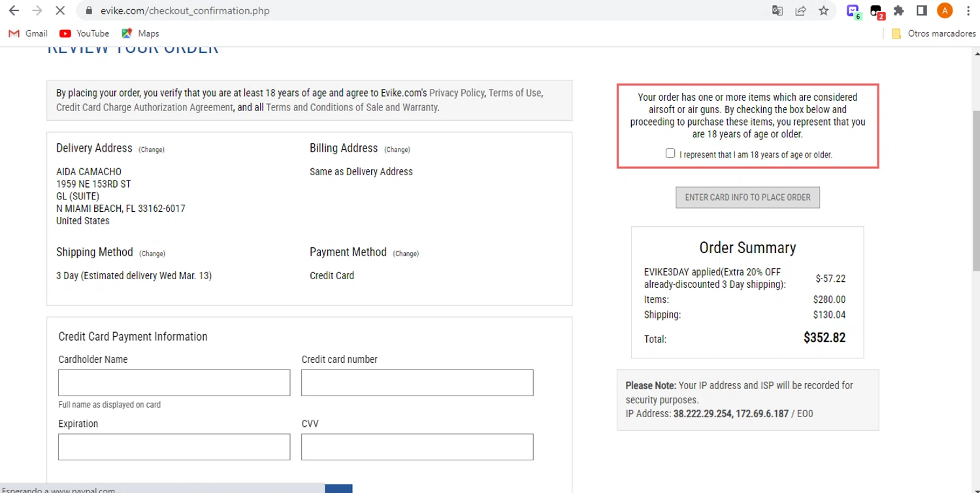The image size is (980, 493).
Task: Open the orange profile avatar
Action: (945, 10)
